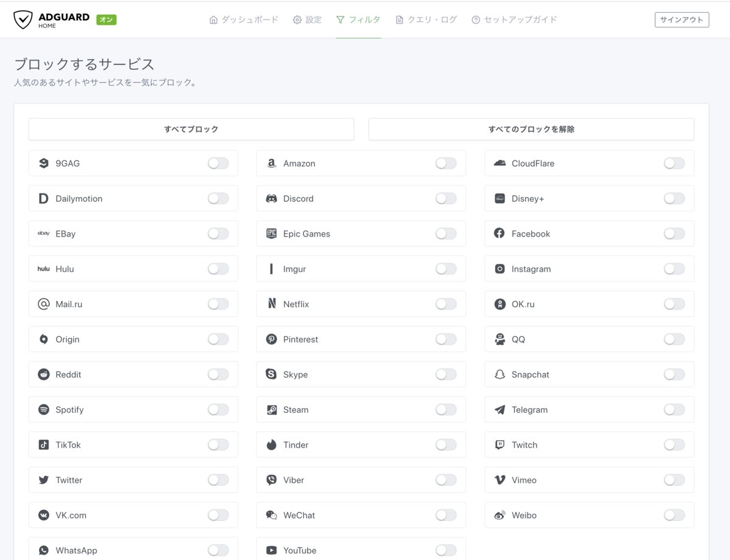Click the WeChat icon
730x560 pixels.
point(271,516)
